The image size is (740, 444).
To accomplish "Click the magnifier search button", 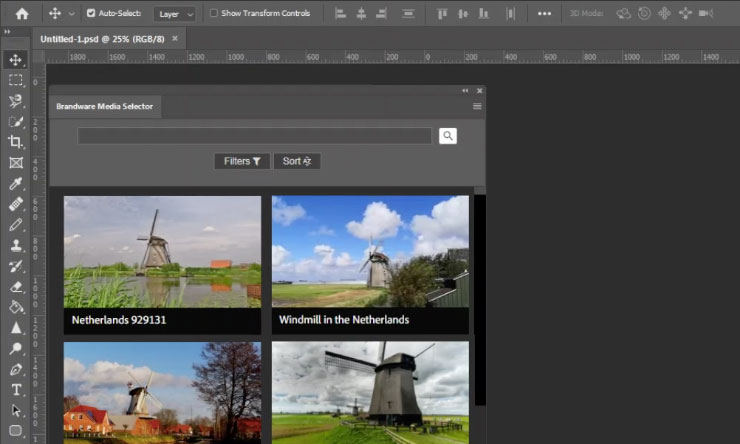I will [x=447, y=136].
